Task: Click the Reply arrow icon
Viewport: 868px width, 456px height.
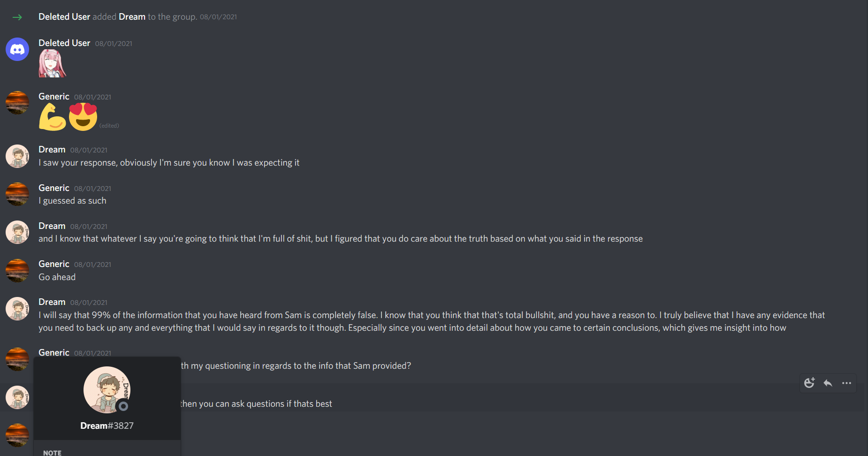Action: pyautogui.click(x=828, y=383)
